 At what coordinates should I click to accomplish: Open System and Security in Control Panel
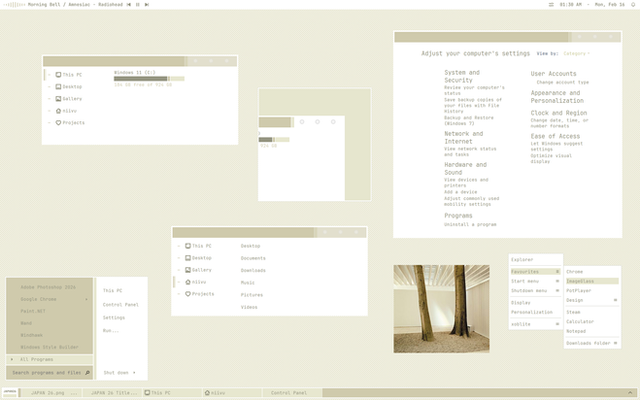tap(462, 76)
